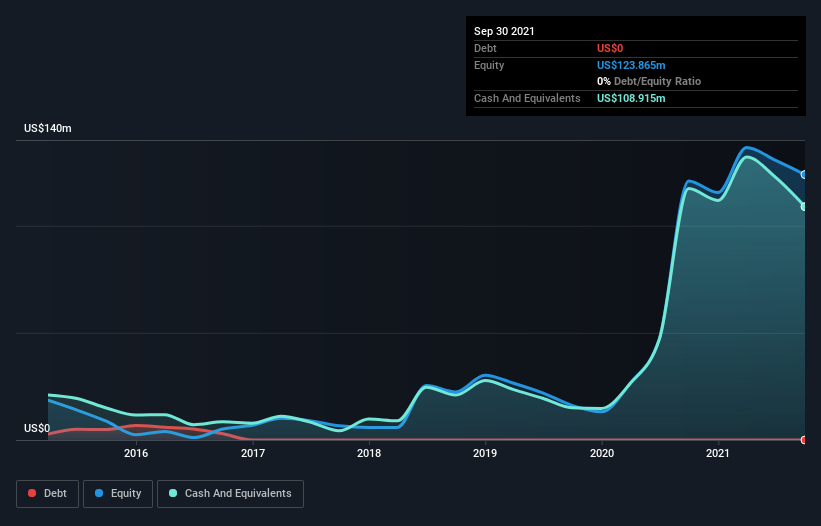The height and width of the screenshot is (526, 821).
Task: Click the tooltip Debt row label
Action: click(x=485, y=48)
